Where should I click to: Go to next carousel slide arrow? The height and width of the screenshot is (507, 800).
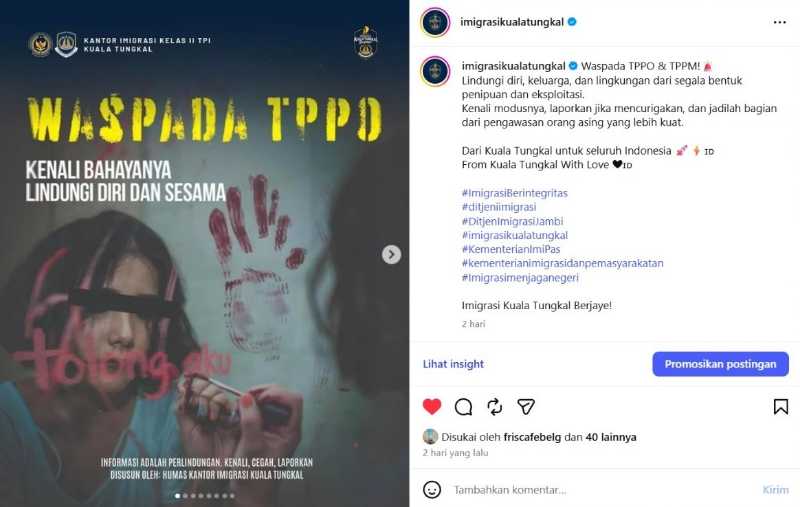pyautogui.click(x=391, y=255)
